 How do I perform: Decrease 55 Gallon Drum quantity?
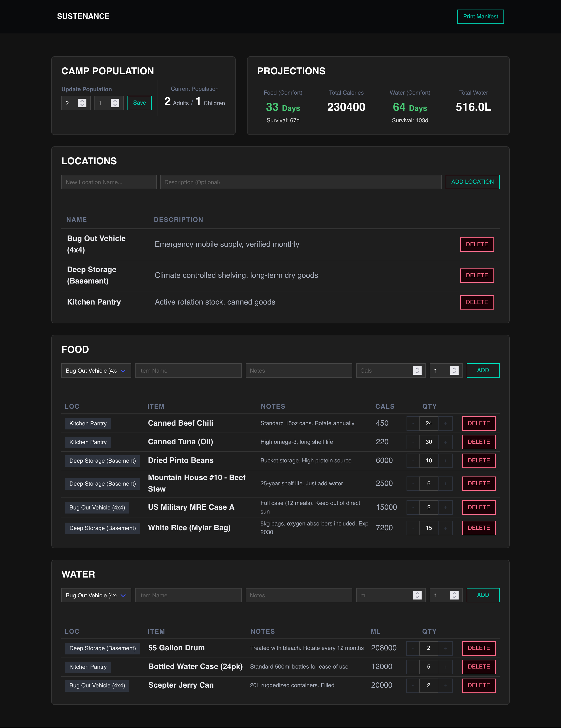pyautogui.click(x=413, y=648)
